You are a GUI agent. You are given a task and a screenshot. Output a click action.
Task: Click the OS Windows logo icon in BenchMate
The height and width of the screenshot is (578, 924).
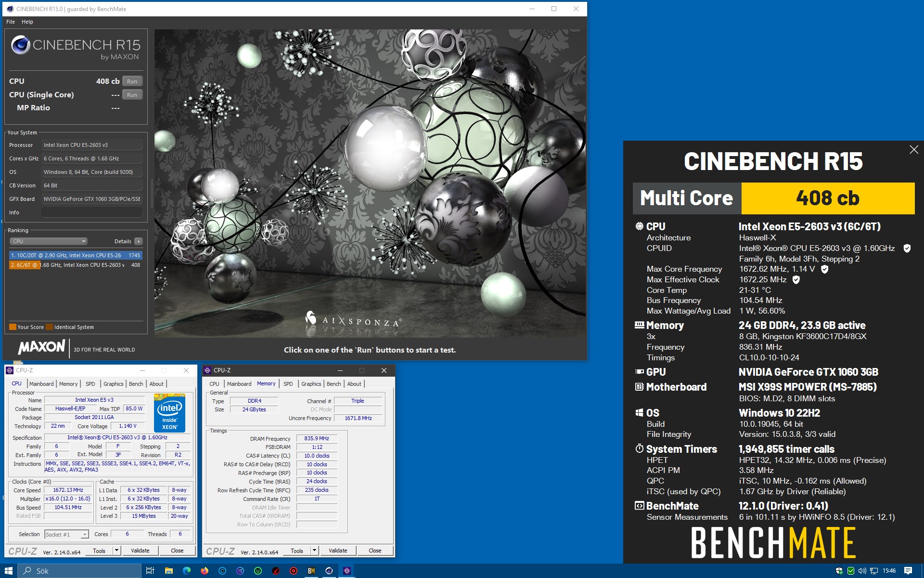coord(639,413)
